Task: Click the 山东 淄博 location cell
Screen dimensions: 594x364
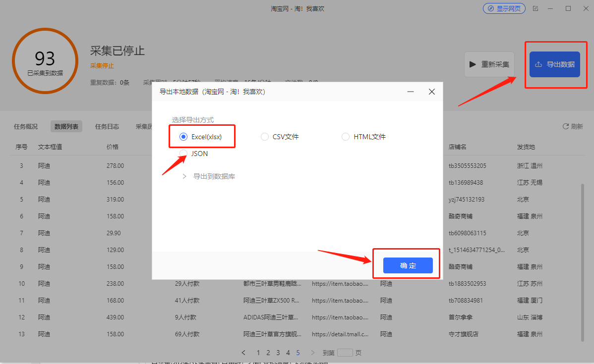Action: pos(530,317)
